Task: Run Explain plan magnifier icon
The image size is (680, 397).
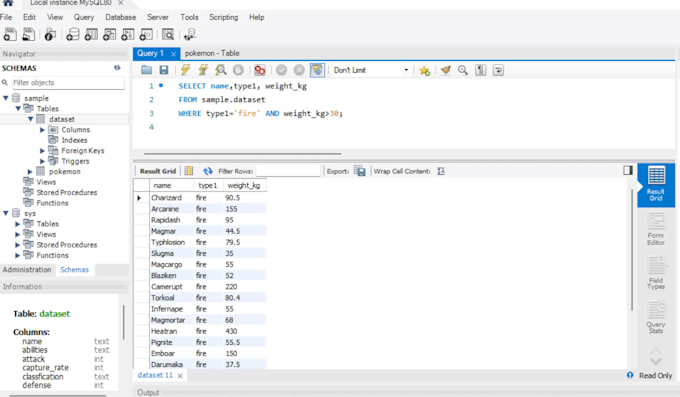Action: (x=221, y=70)
